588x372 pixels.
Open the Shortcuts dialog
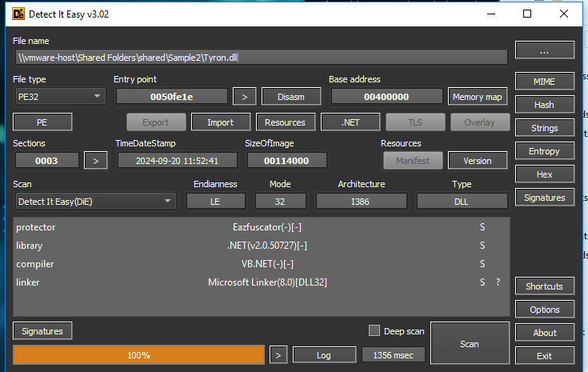(x=545, y=286)
